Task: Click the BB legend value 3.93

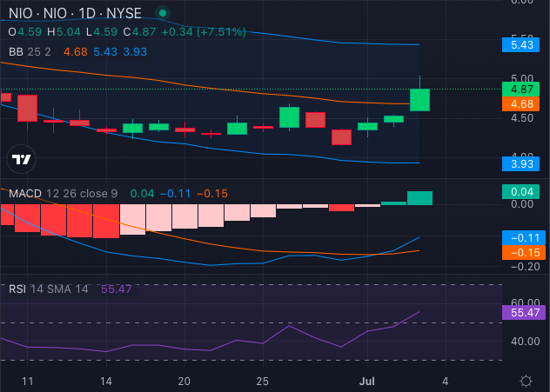Action: 135,52
